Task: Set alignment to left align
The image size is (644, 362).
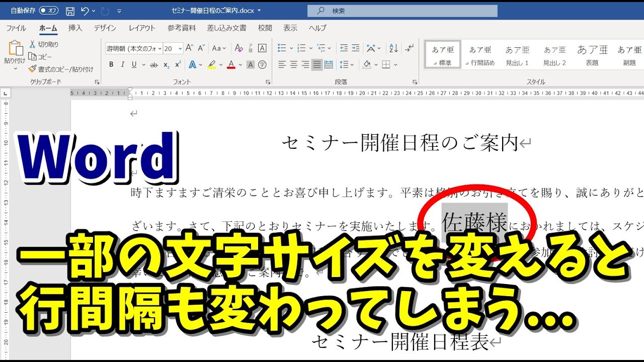Action: coord(282,64)
